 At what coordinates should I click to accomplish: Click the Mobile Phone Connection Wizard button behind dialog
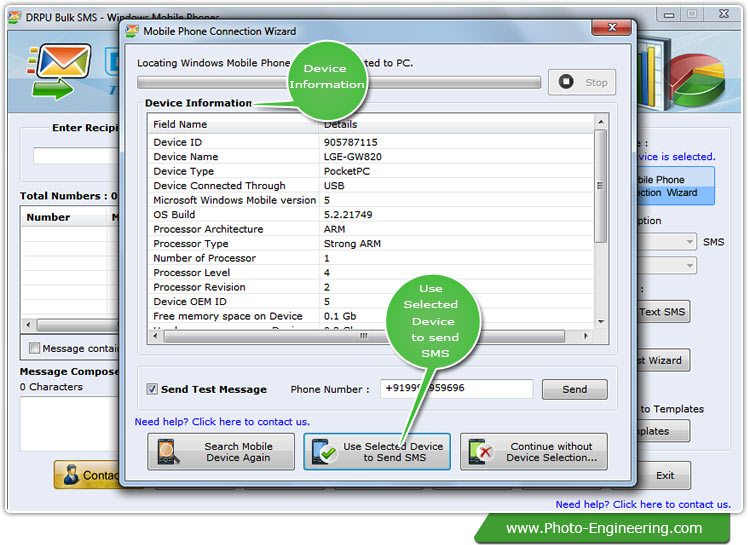676,186
